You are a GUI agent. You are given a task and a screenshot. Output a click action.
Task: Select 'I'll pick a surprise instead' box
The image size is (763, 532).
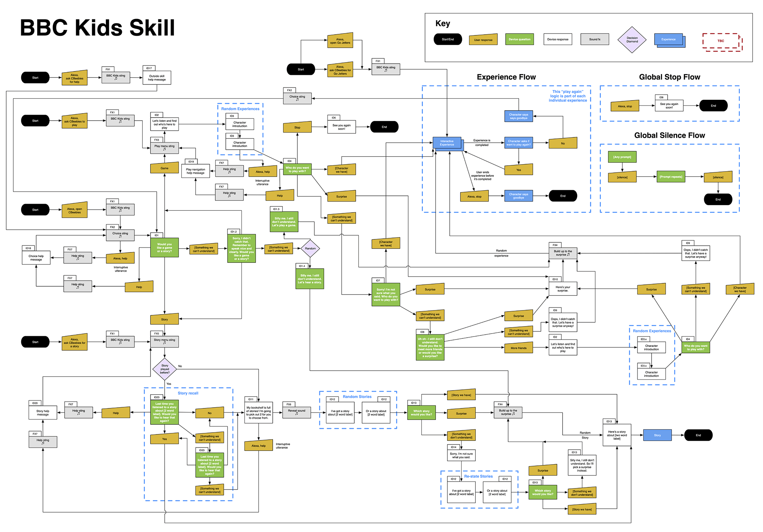click(582, 465)
